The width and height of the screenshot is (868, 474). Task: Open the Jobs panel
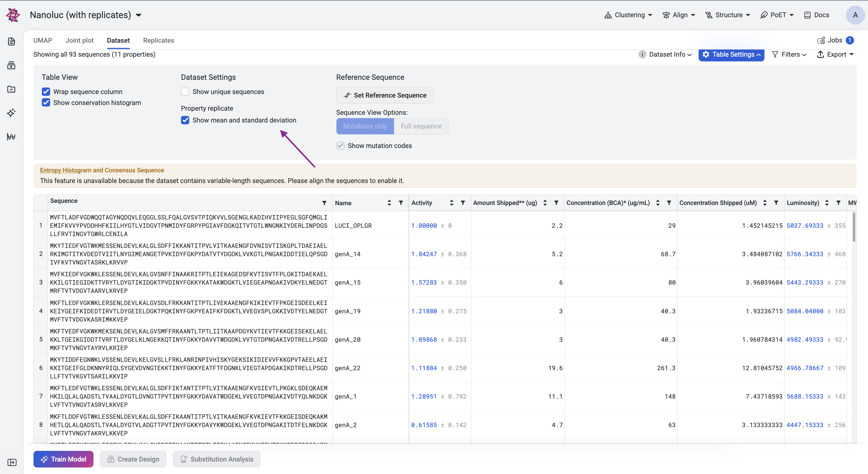[835, 40]
